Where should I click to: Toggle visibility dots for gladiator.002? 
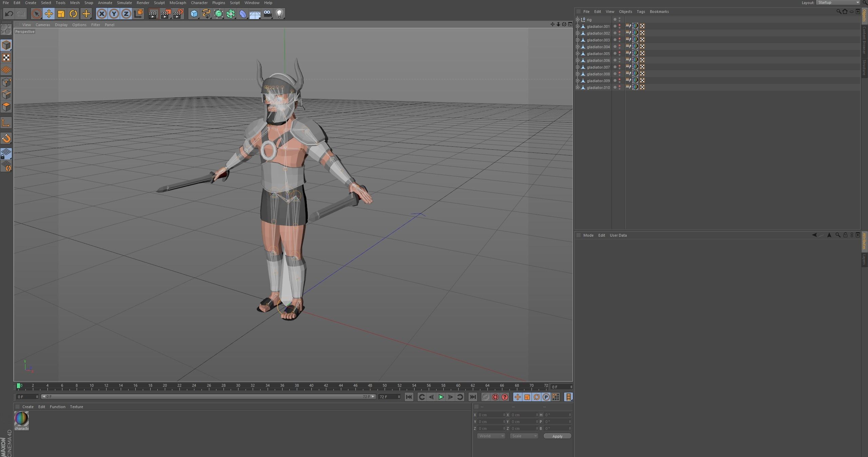click(619, 33)
